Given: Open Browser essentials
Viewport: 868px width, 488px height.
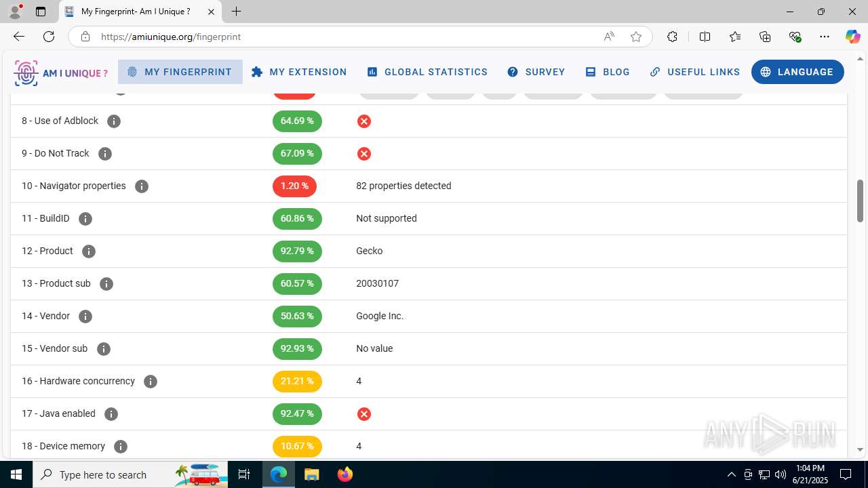Looking at the screenshot, I should pyautogui.click(x=795, y=37).
